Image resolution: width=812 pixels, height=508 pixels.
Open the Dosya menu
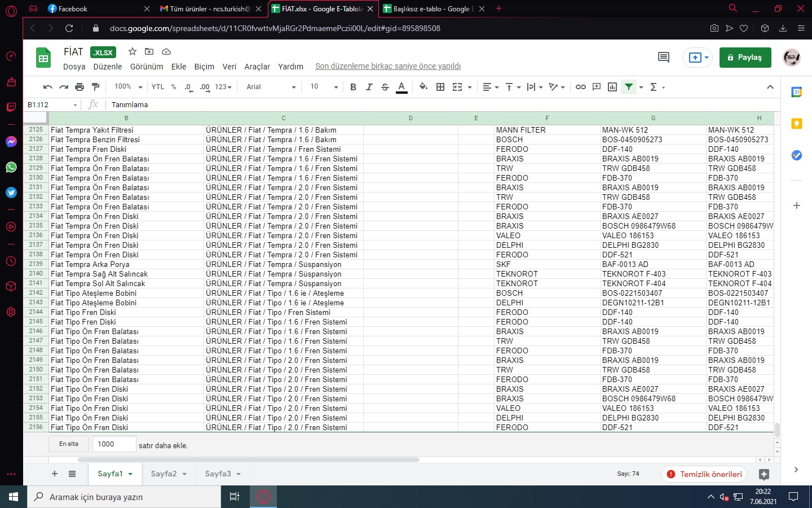coord(74,67)
